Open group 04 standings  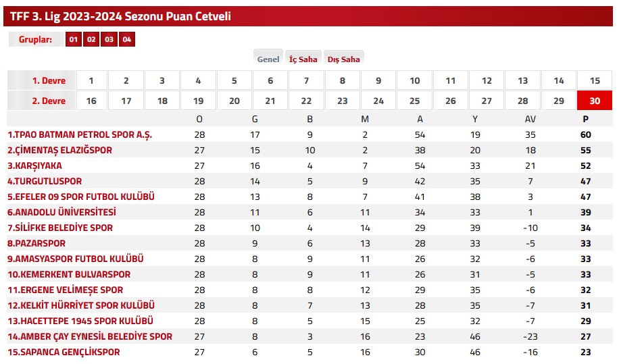pyautogui.click(x=126, y=40)
